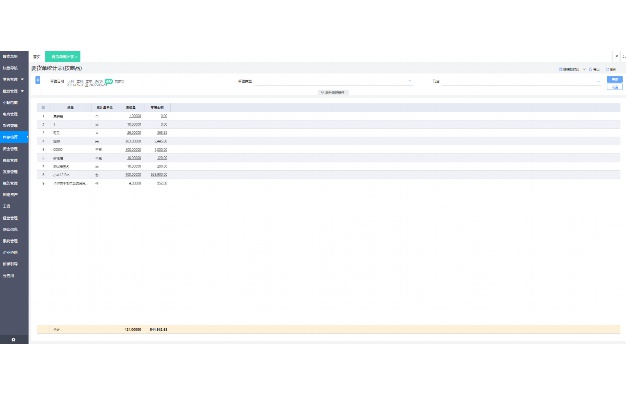This screenshot has height=395, width=626.
Task: Click the 4.0000 quantity in the last table row
Action: tap(134, 183)
